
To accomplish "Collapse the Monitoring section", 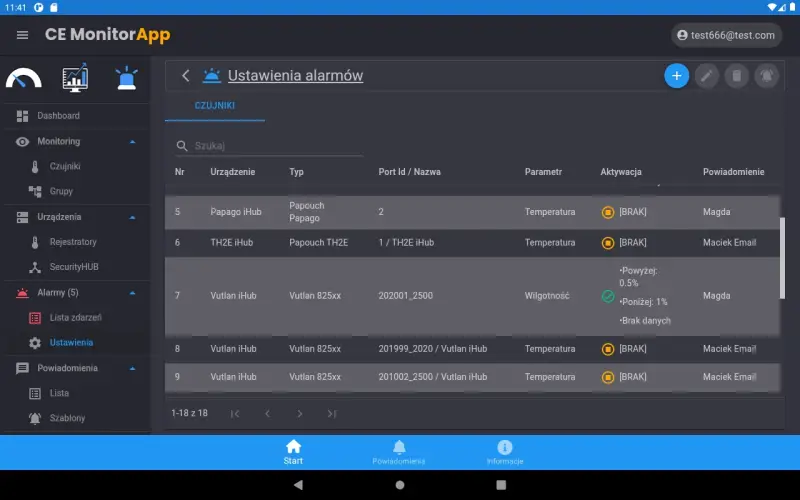I will (133, 142).
